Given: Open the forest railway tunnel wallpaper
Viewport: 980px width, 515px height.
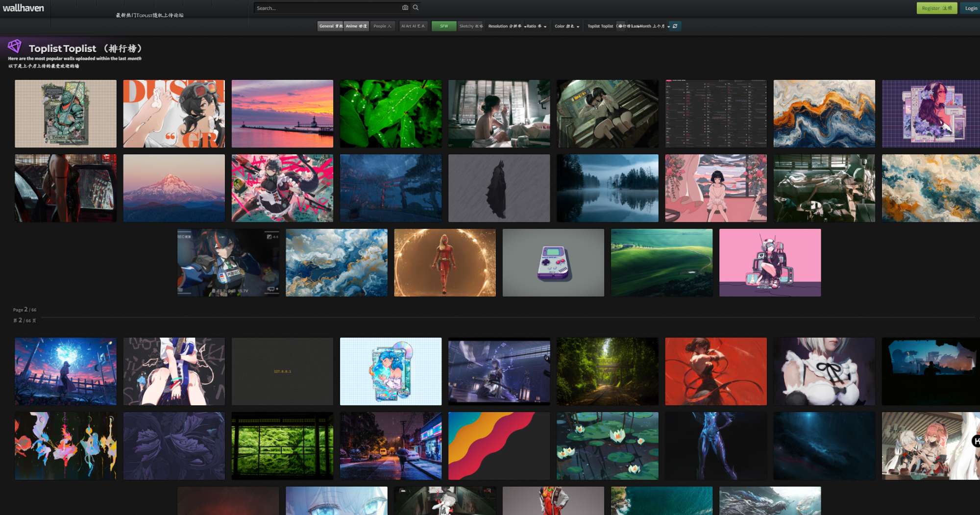Looking at the screenshot, I should 608,371.
